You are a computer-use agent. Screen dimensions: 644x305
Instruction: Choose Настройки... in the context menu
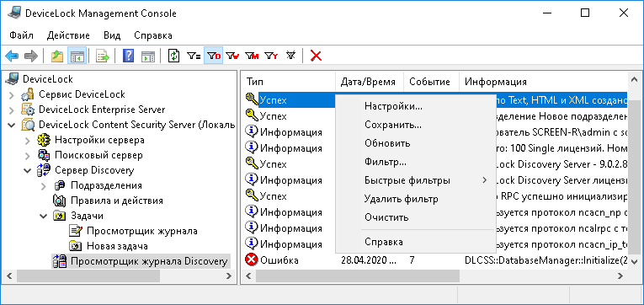pyautogui.click(x=417, y=106)
